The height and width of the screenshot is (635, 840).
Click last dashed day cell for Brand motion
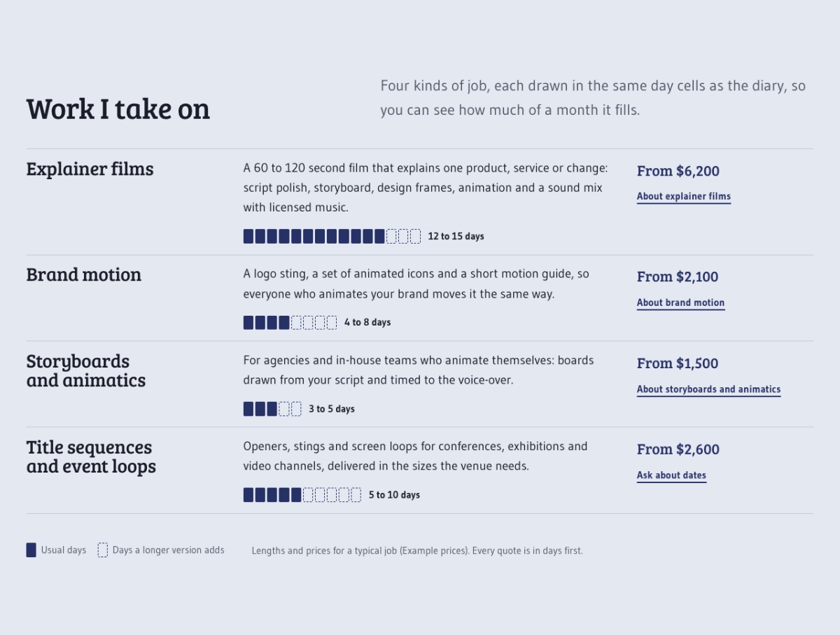(332, 323)
